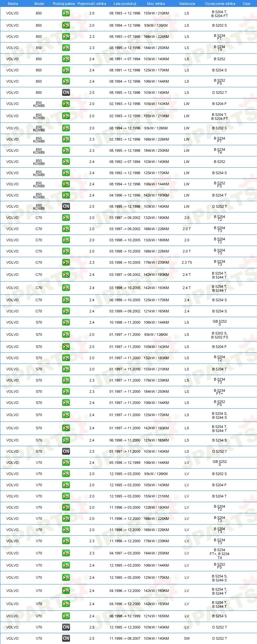
Task: Click power cell '155kW / 211KM'
Action: click(156, 496)
